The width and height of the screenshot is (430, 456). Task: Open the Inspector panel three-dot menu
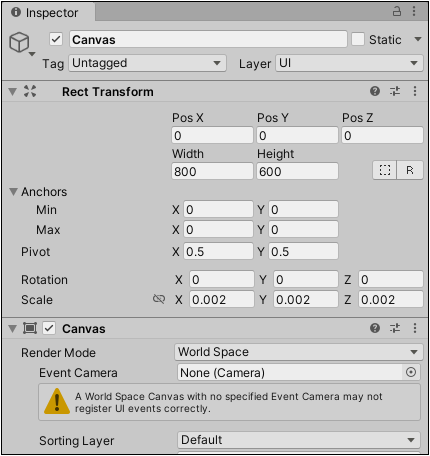tap(414, 11)
